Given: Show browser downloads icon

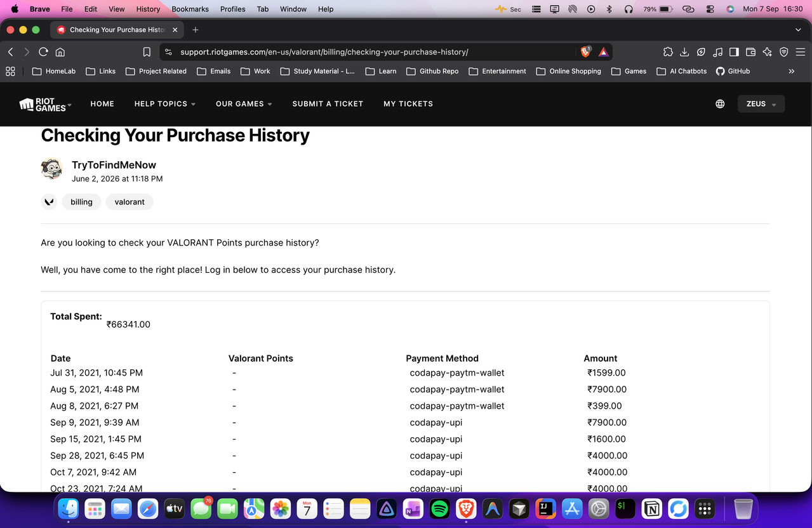Looking at the screenshot, I should 684,52.
